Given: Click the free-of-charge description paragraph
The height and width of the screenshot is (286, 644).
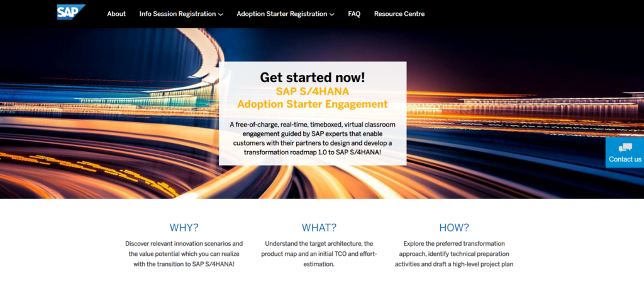Looking at the screenshot, I should pos(313,138).
